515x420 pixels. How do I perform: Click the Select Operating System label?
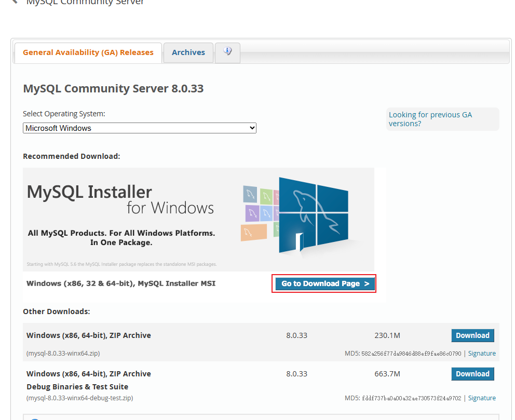(64, 114)
